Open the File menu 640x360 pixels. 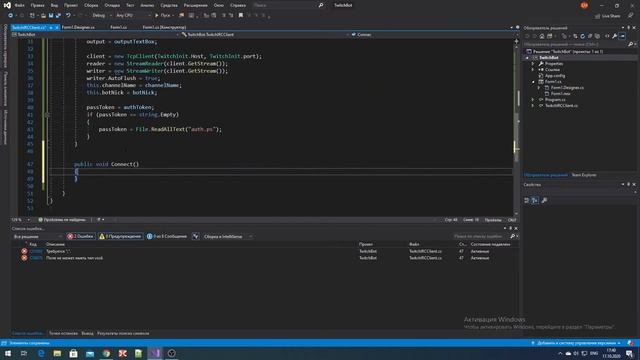[x=19, y=5]
